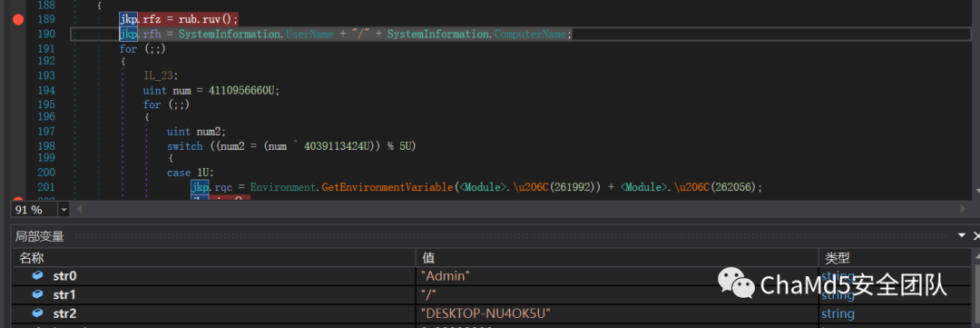
Task: Click the str2 variable cube icon
Action: click(38, 313)
